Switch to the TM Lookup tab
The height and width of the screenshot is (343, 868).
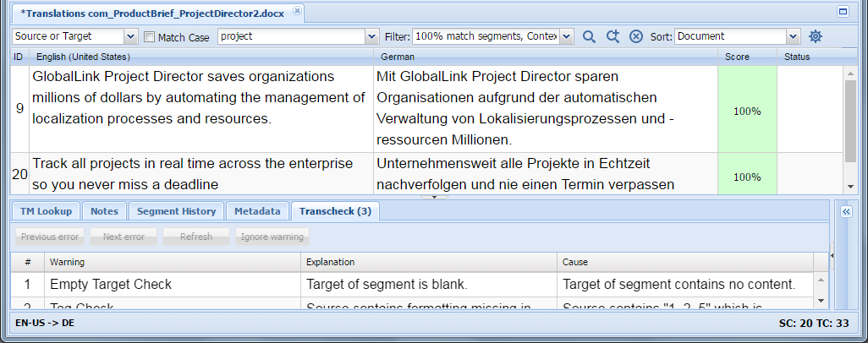click(x=46, y=210)
